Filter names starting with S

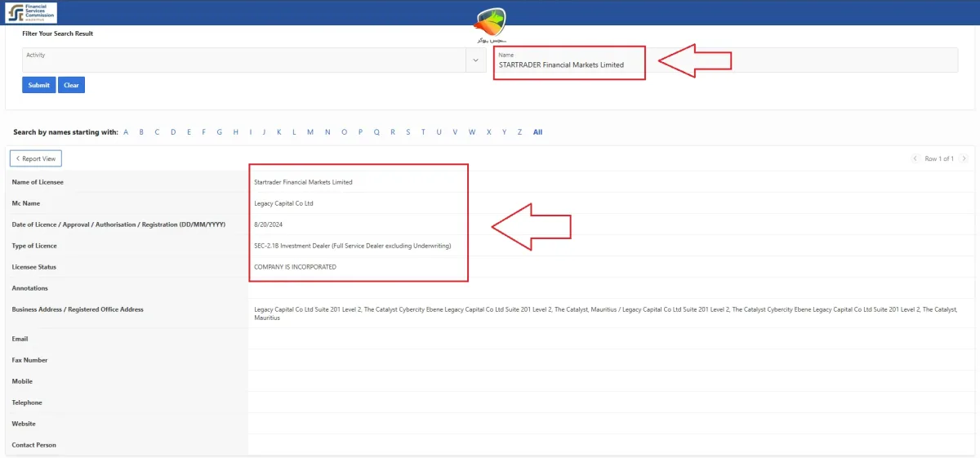tap(408, 132)
